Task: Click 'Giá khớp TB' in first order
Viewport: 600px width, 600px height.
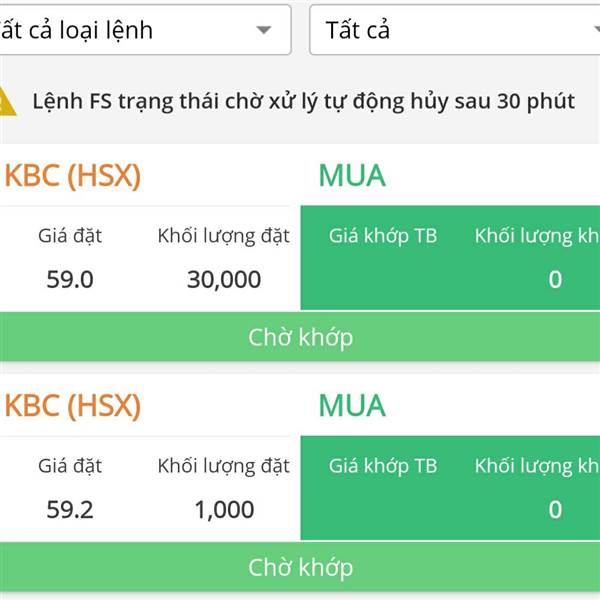Action: tap(383, 236)
